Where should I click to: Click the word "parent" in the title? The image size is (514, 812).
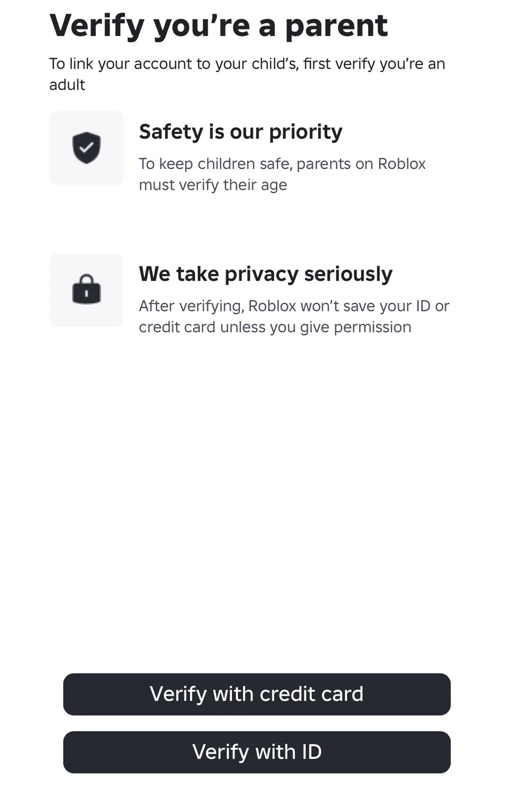point(336,26)
